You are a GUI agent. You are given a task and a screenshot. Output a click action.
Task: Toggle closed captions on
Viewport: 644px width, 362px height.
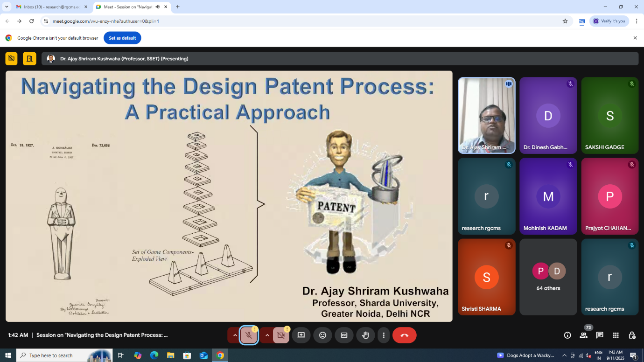[x=344, y=335]
